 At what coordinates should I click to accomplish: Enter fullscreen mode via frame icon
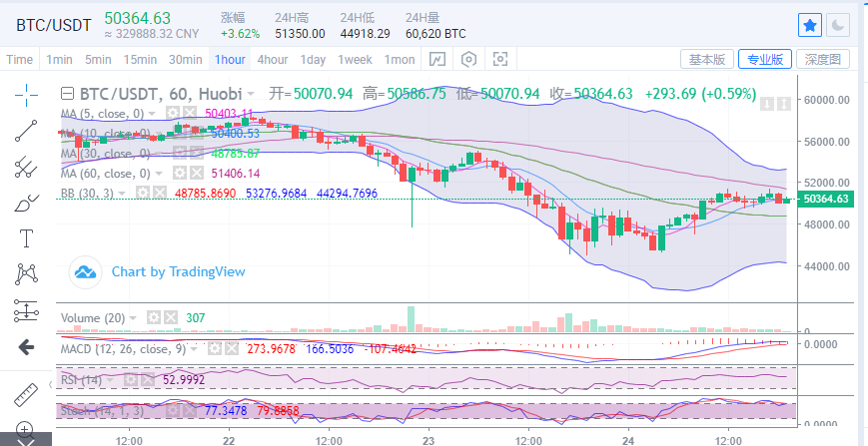tap(499, 59)
